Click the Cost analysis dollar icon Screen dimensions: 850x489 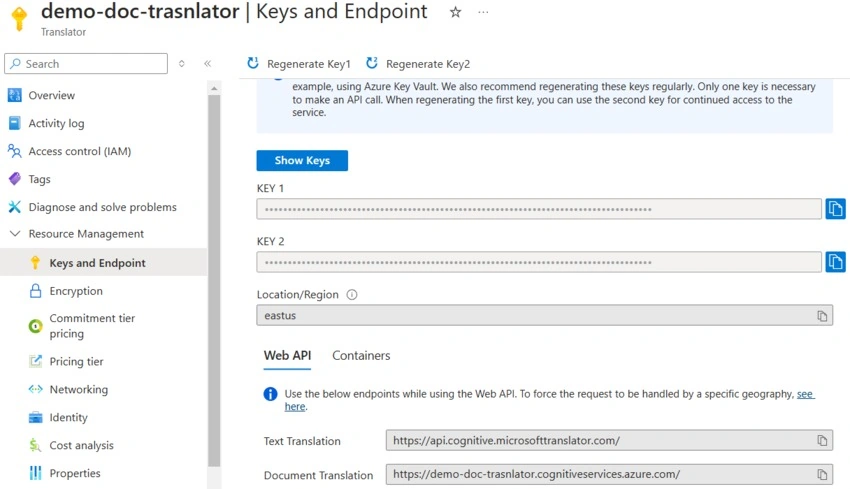coord(35,445)
